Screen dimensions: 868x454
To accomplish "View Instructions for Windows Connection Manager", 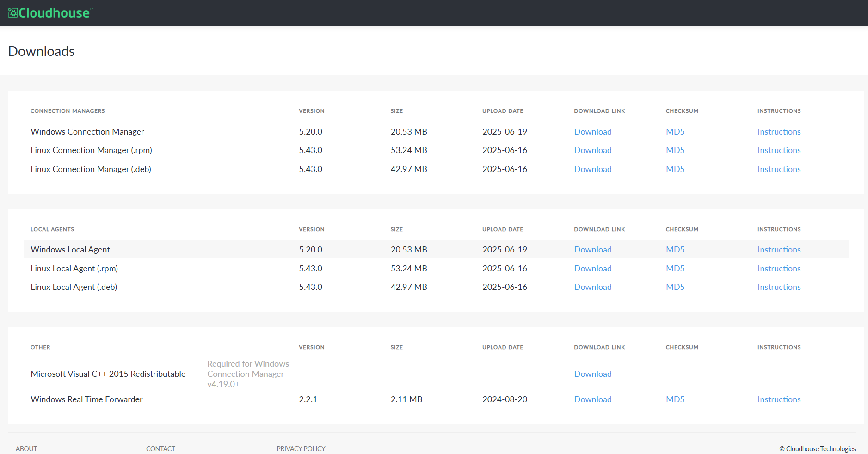I will (x=779, y=132).
